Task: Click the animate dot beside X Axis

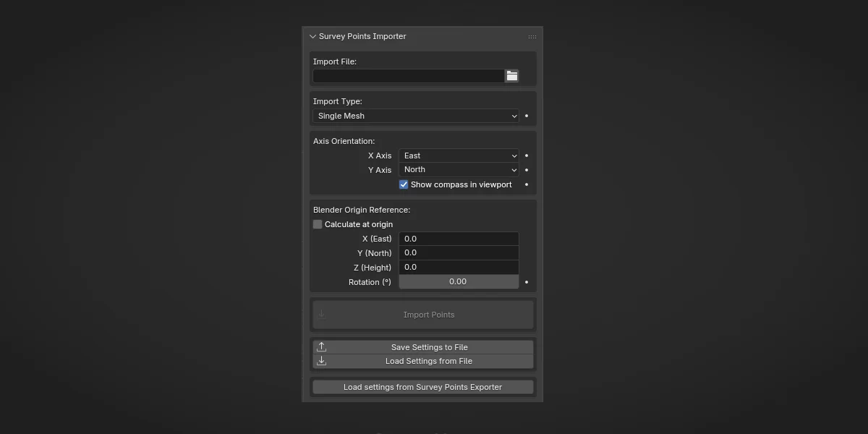Action: tap(526, 156)
